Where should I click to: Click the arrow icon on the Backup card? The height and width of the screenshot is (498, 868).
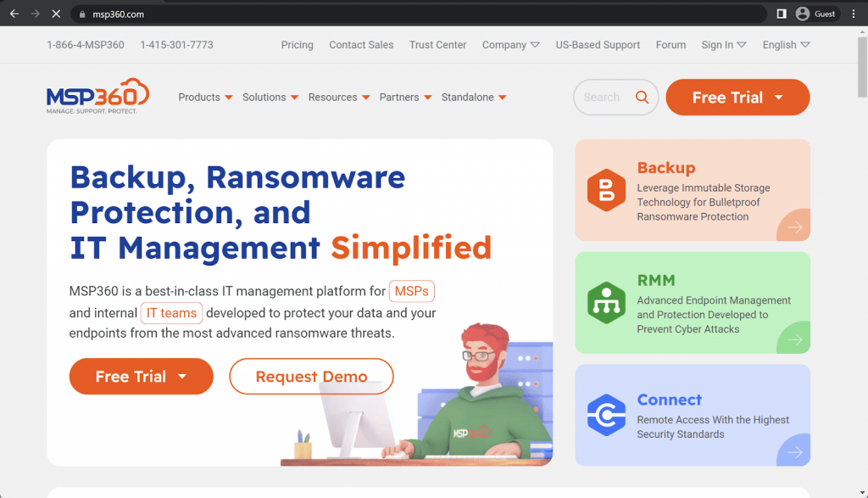point(793,227)
